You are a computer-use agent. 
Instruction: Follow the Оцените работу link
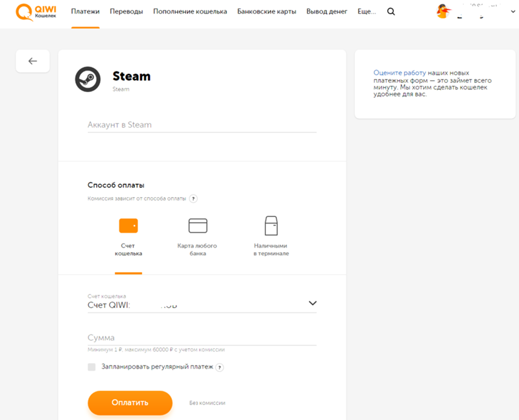point(400,73)
